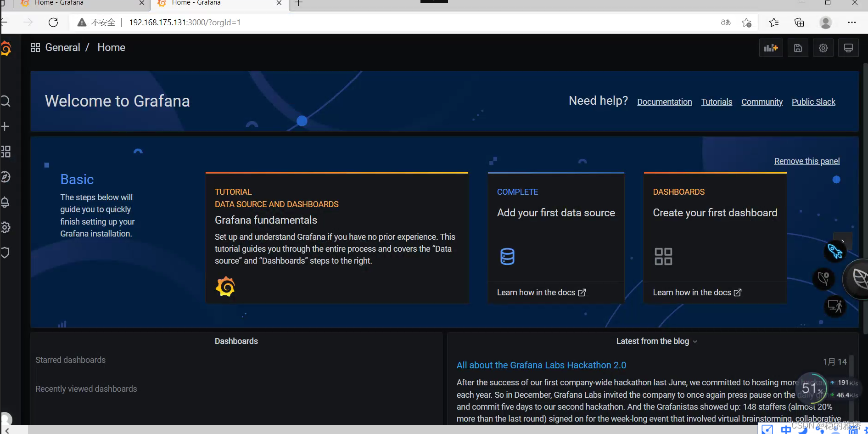
Task: Open Learn how in docs under data source
Action: 541,293
